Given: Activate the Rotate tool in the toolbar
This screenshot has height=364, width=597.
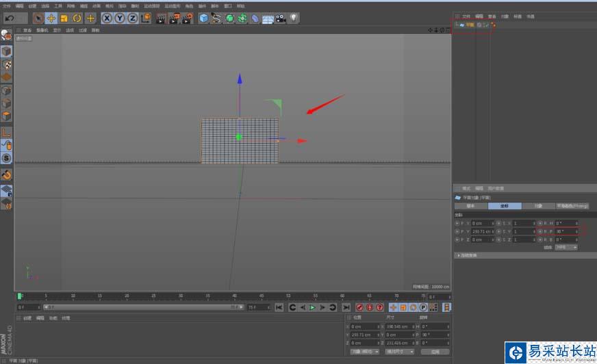Looking at the screenshot, I should click(77, 18).
